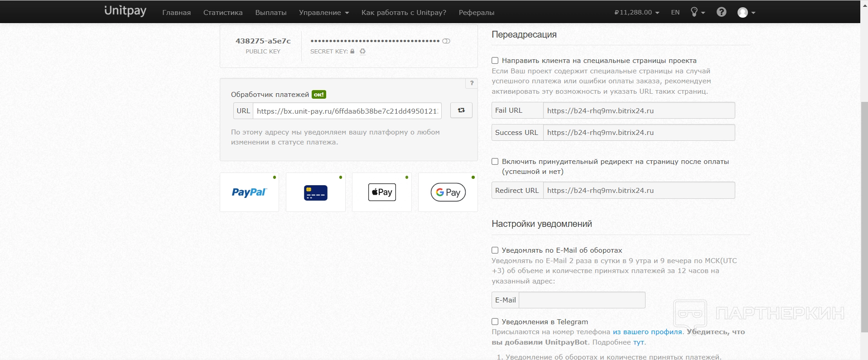Expand the 'Управление' dropdown menu
Viewport: 868px width, 360px height.
(324, 13)
